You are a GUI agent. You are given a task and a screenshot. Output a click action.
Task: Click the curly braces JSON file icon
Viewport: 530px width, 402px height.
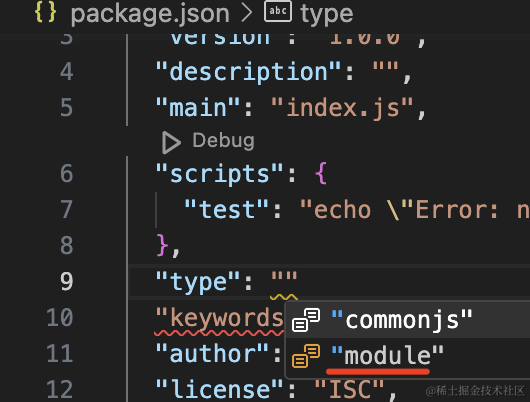tap(45, 13)
